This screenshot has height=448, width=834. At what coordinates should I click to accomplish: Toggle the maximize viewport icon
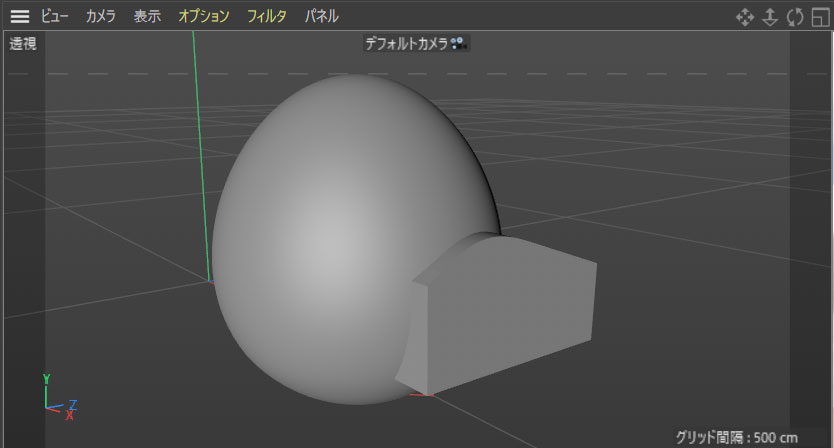821,17
